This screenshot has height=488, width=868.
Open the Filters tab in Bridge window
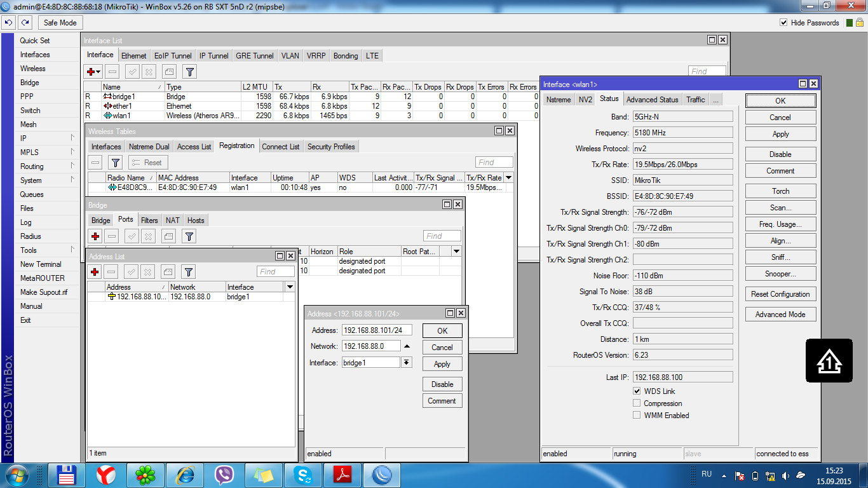[149, 220]
